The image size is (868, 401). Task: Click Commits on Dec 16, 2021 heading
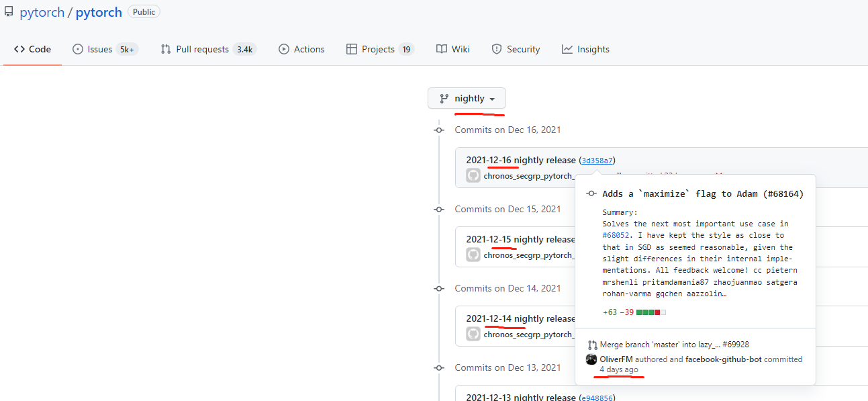508,130
